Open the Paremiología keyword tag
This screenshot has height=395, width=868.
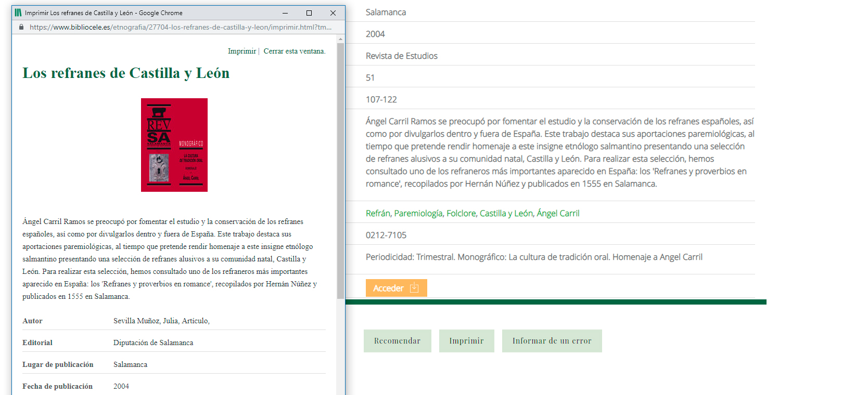click(418, 213)
